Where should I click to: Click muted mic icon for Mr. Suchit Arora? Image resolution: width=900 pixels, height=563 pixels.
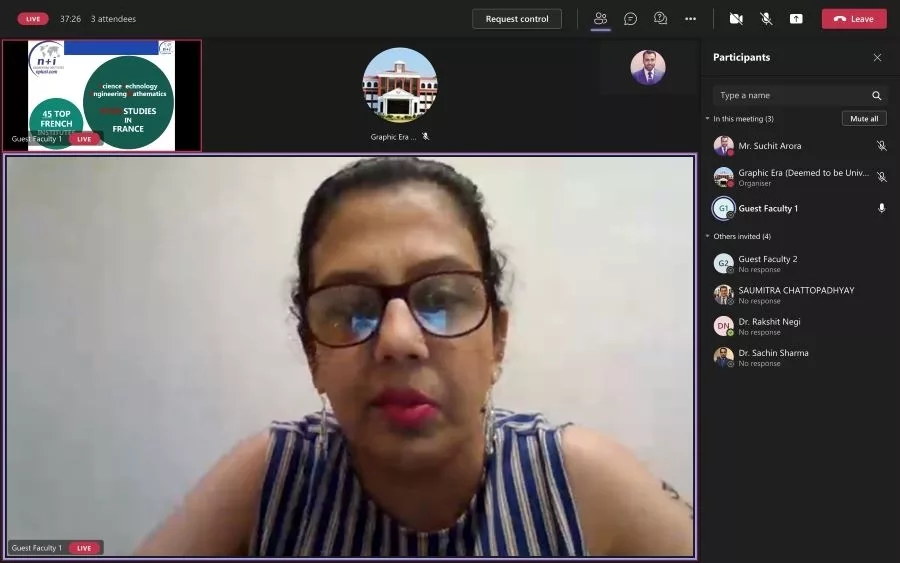click(x=882, y=146)
